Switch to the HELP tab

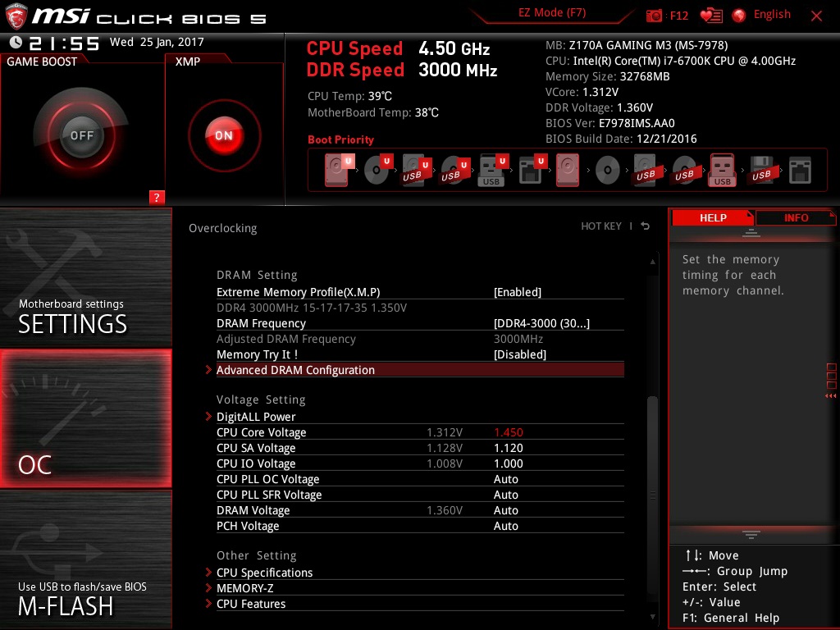click(x=713, y=217)
